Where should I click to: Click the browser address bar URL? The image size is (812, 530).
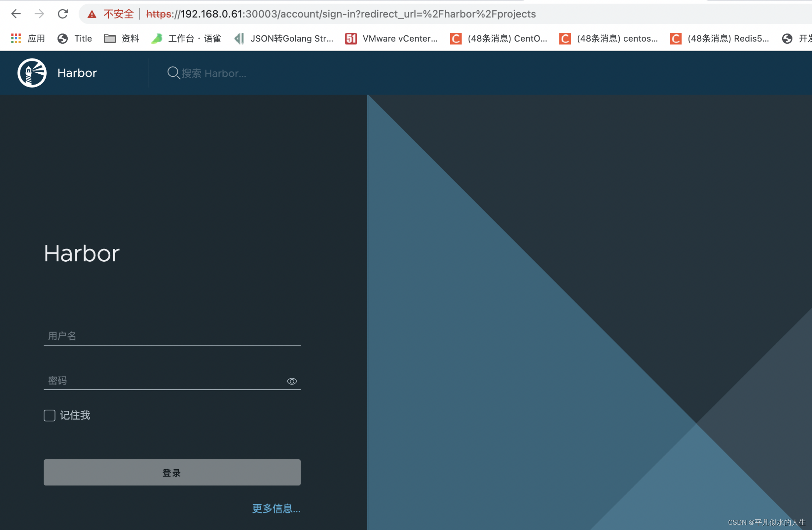[341, 14]
